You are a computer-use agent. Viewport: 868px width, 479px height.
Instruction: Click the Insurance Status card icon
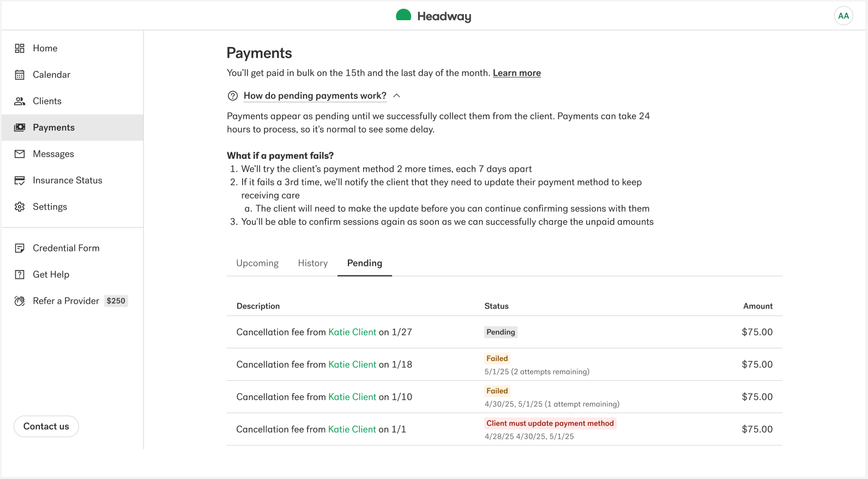20,181
